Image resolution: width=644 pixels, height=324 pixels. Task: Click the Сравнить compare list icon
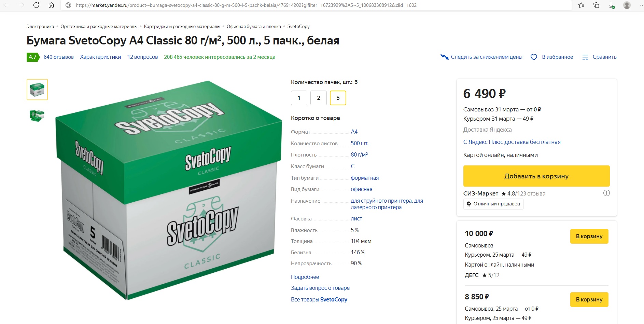tap(585, 57)
